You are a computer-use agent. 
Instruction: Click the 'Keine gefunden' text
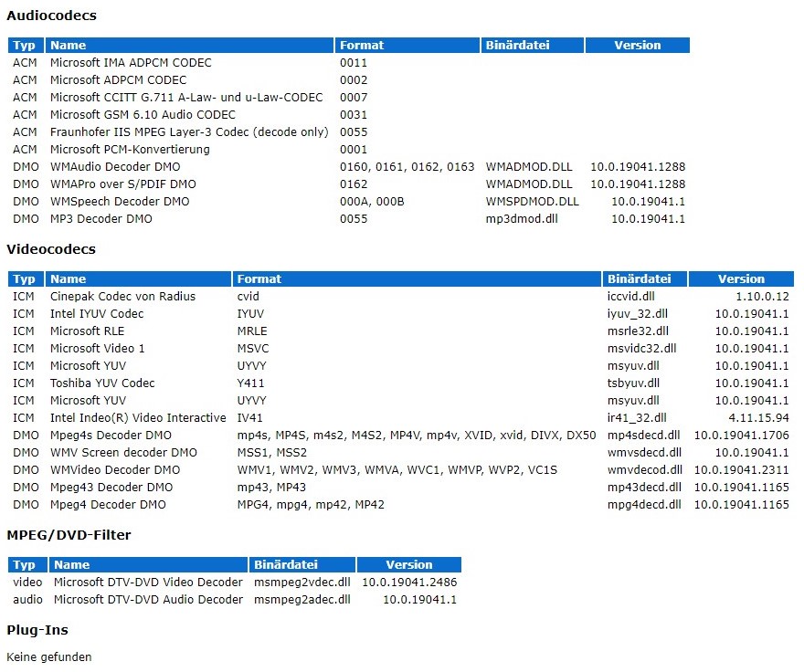(49, 657)
